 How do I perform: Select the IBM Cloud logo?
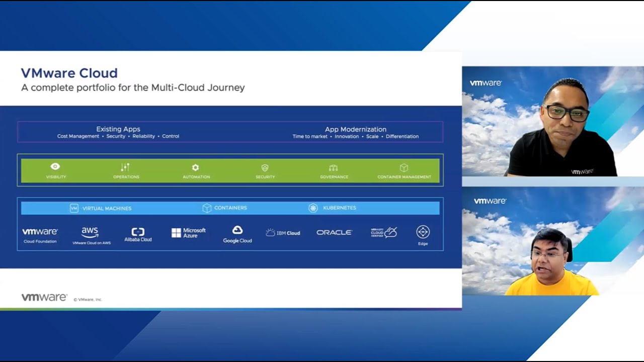click(x=283, y=233)
